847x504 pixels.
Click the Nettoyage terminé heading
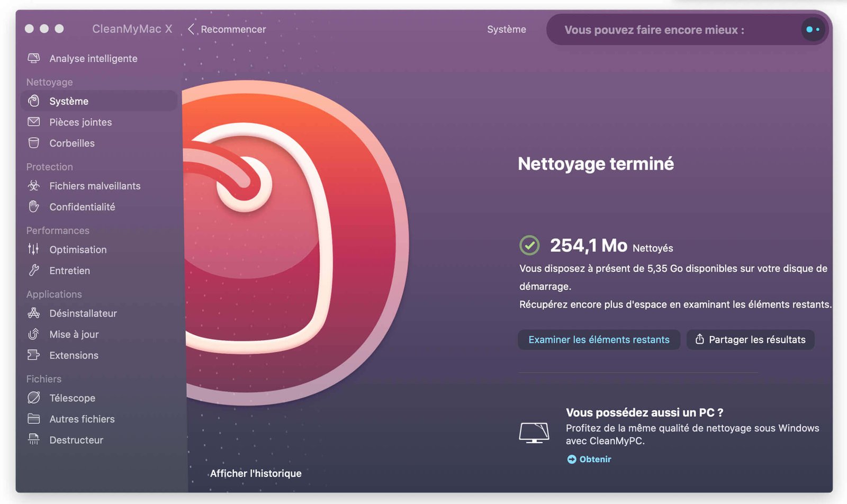596,164
